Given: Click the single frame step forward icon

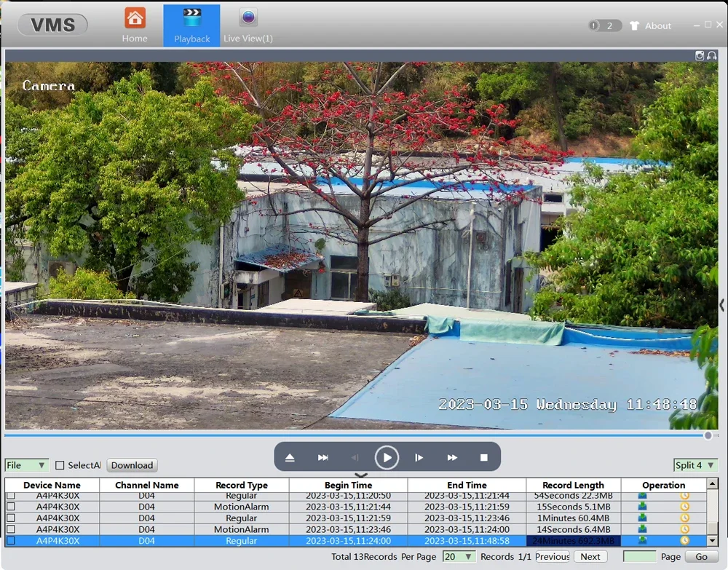Looking at the screenshot, I should point(419,457).
